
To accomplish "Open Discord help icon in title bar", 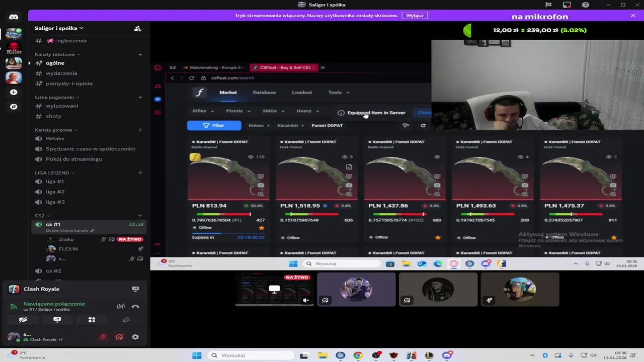I will [586, 5].
